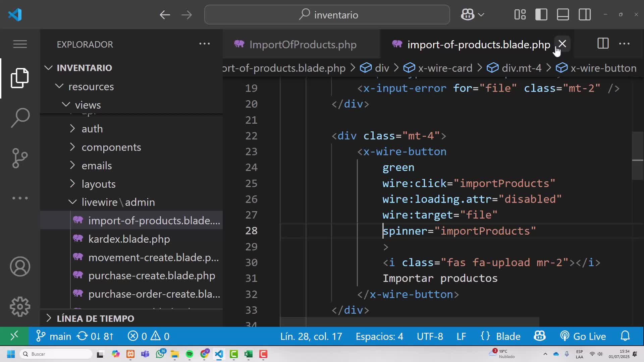Open Explorer views and more actions menu
644x362 pixels.
[x=204, y=44]
